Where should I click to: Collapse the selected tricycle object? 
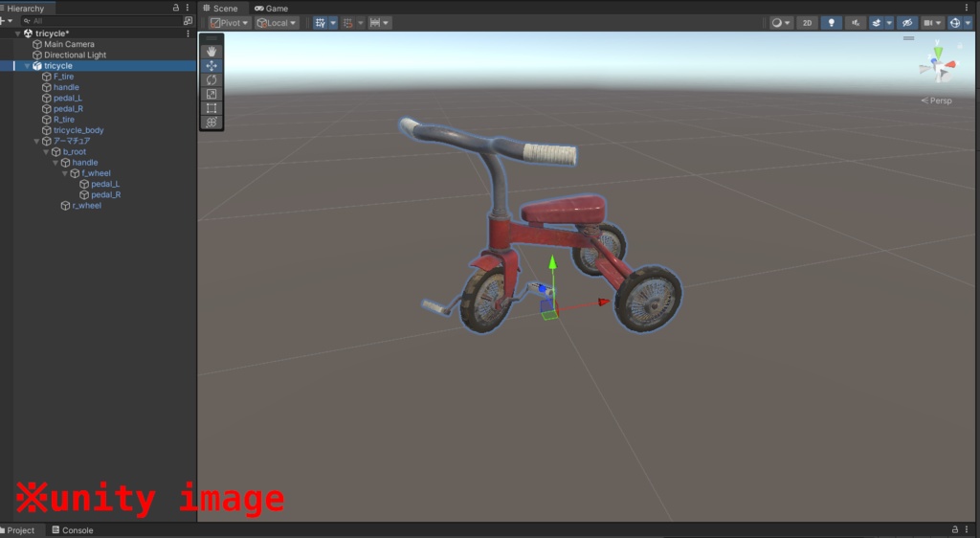click(x=27, y=66)
